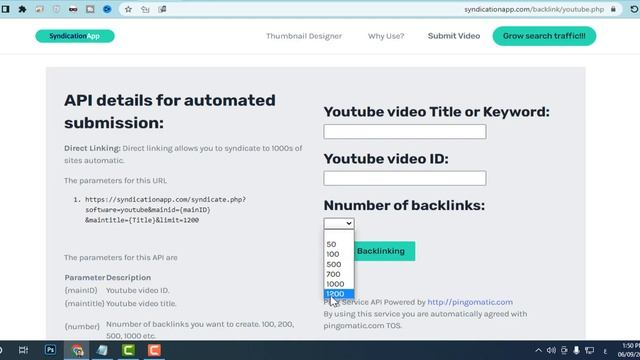Bookmark this page with the star icon
640x360 pixels.
[128, 9]
